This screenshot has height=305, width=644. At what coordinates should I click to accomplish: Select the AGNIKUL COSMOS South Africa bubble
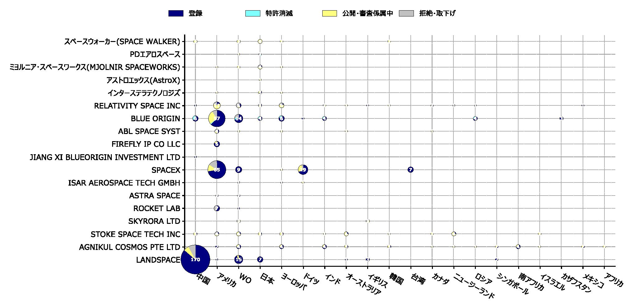point(518,247)
